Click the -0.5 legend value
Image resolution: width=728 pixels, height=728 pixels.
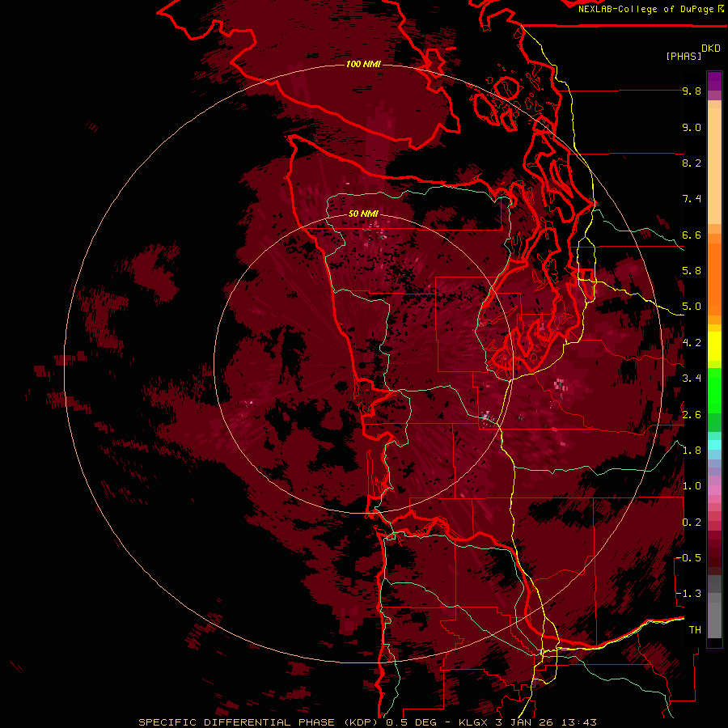click(x=688, y=558)
